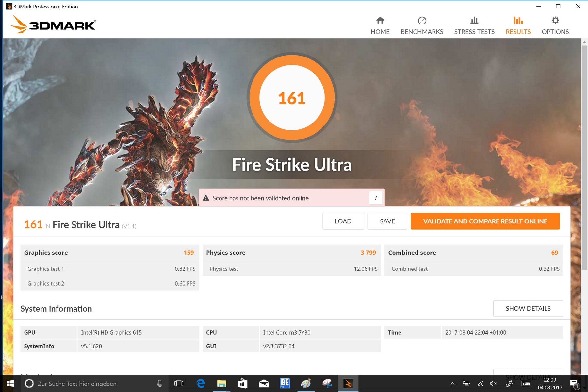Open the Options settings
588x392 pixels.
[555, 25]
